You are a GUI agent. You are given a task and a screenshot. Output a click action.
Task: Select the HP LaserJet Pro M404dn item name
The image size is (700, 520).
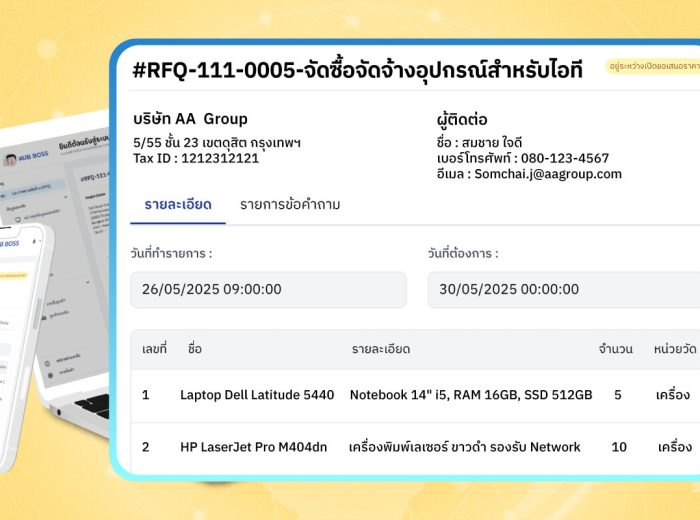(254, 447)
